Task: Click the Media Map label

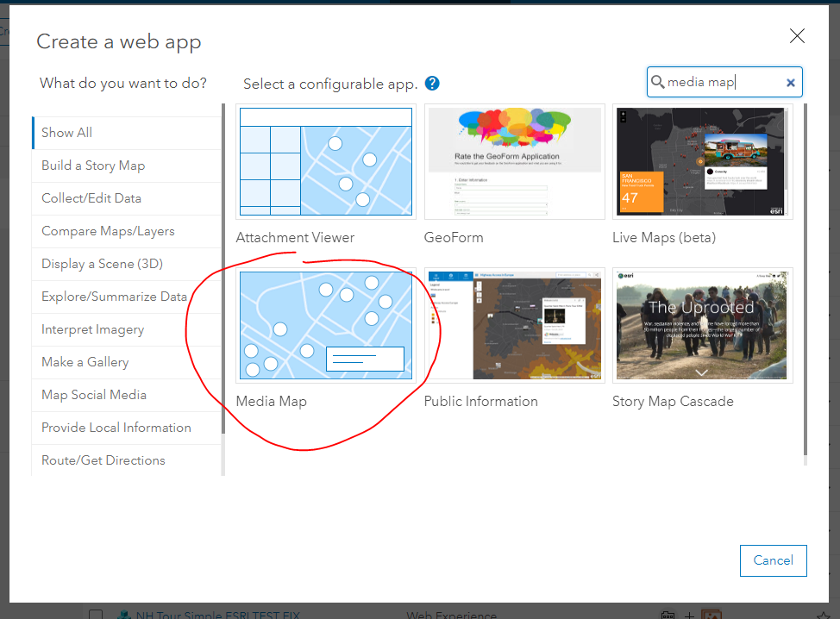Action: click(x=272, y=402)
